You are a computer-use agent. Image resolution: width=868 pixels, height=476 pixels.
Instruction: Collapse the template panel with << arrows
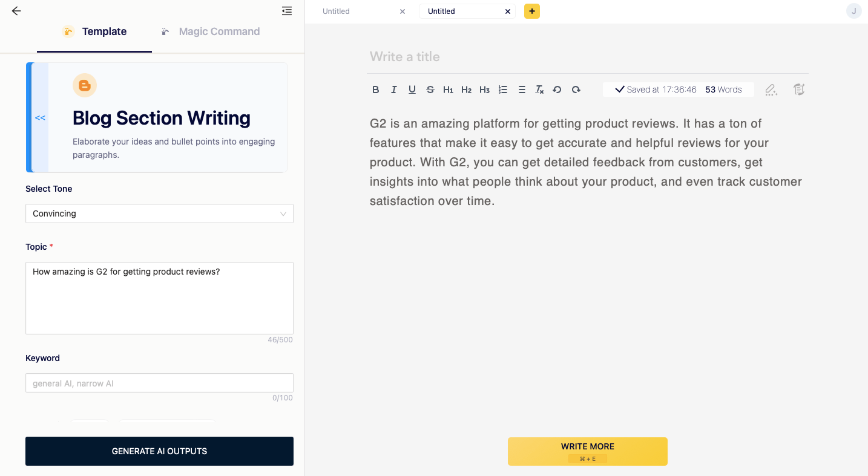tap(40, 118)
